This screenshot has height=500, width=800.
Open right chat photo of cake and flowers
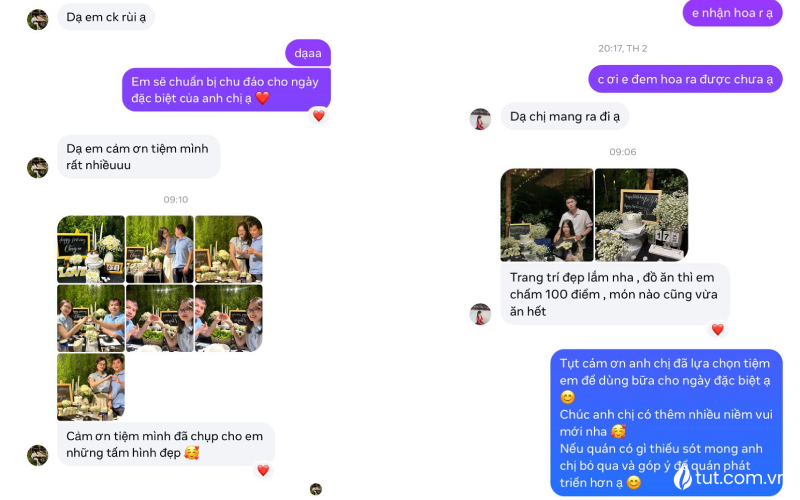coord(641,215)
